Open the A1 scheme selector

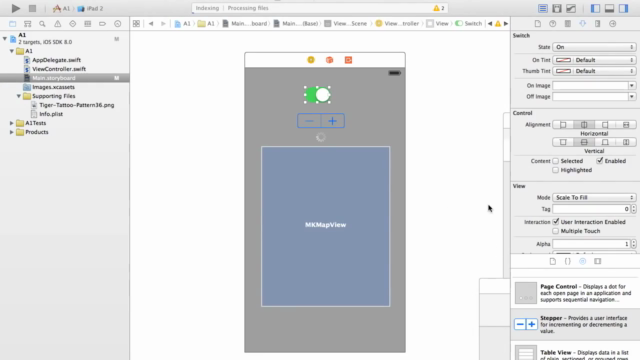click(62, 8)
